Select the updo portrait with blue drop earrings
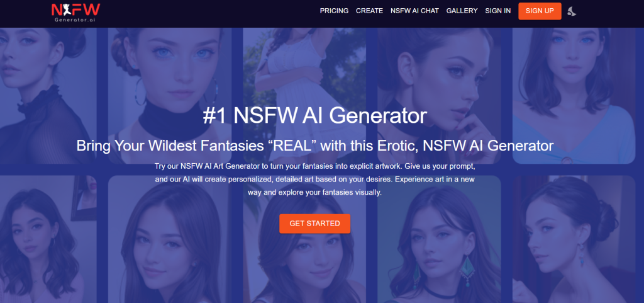 (x=574, y=239)
